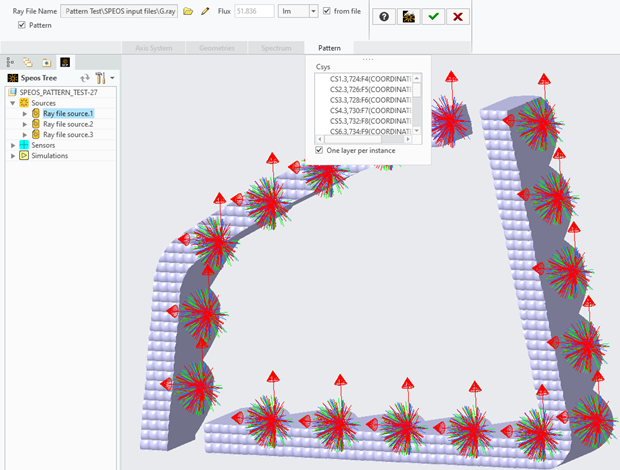Open the help question mark button
Viewport: 620px width, 470px height.
(x=385, y=17)
